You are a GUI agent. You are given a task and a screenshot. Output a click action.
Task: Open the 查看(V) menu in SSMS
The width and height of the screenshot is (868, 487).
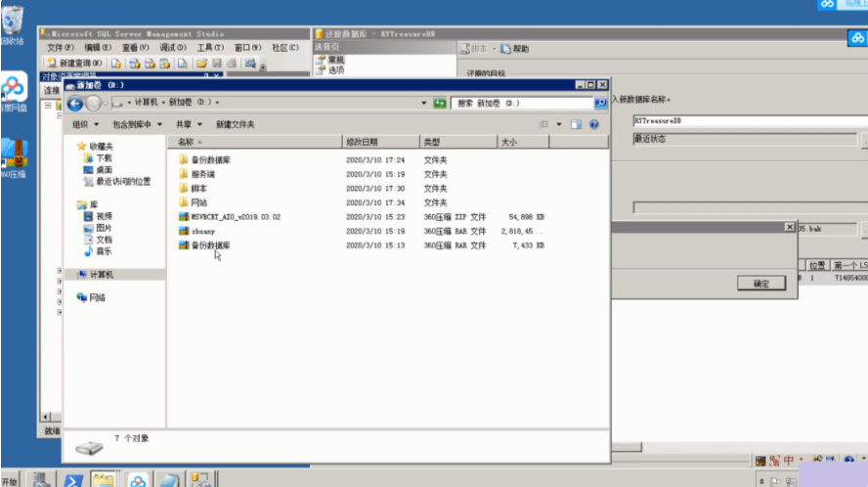pyautogui.click(x=135, y=48)
